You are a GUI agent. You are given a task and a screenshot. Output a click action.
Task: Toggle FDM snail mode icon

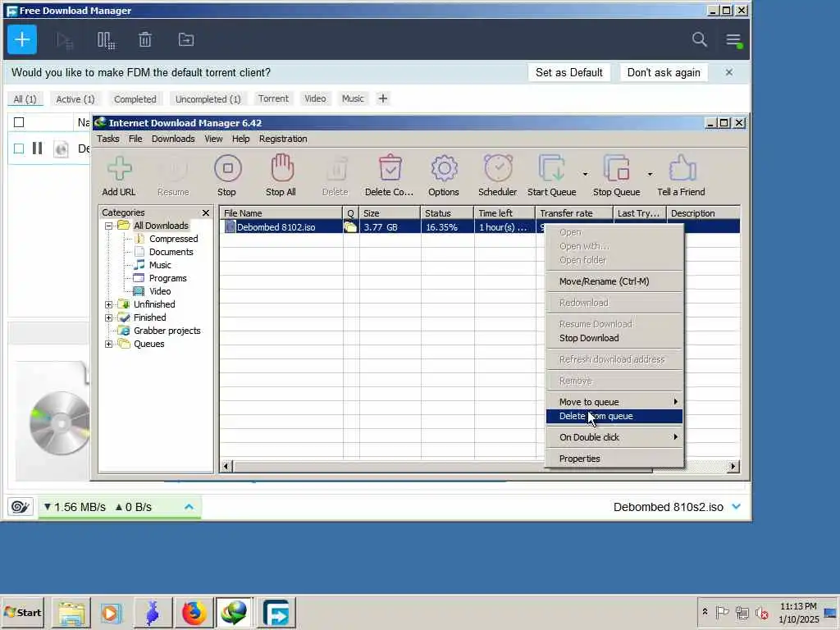pyautogui.click(x=21, y=507)
